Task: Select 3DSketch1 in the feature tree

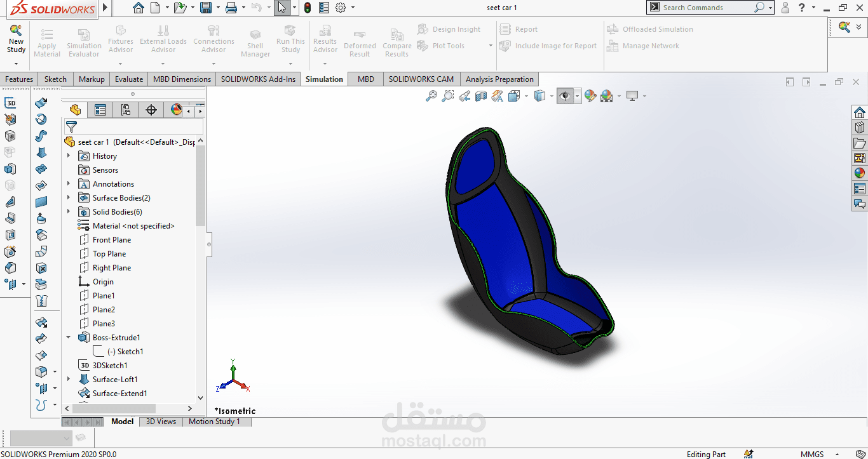Action: click(110, 366)
